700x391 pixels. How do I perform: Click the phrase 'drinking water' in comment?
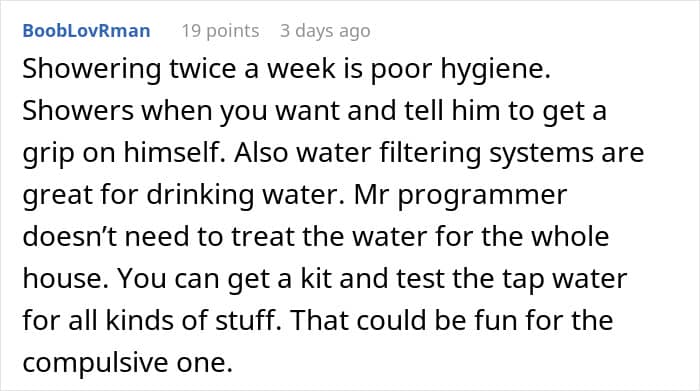(246, 196)
